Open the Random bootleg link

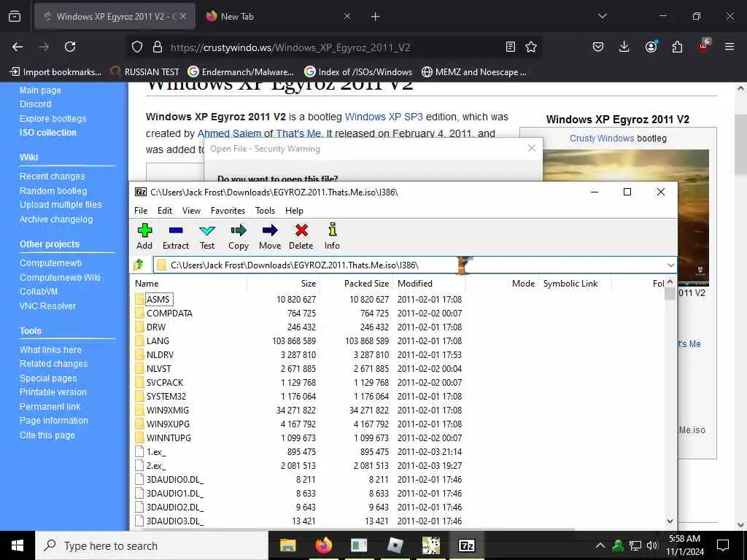[53, 190]
